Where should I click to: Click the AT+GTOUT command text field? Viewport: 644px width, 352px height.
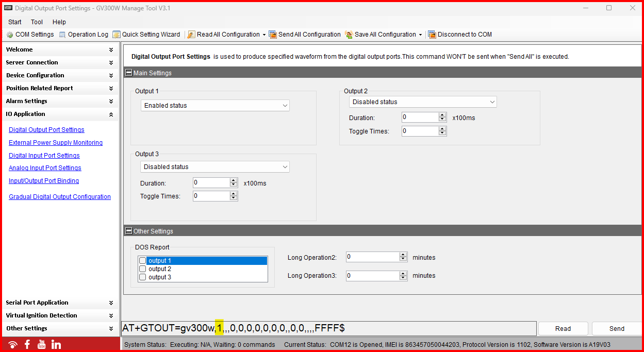tap(328, 328)
